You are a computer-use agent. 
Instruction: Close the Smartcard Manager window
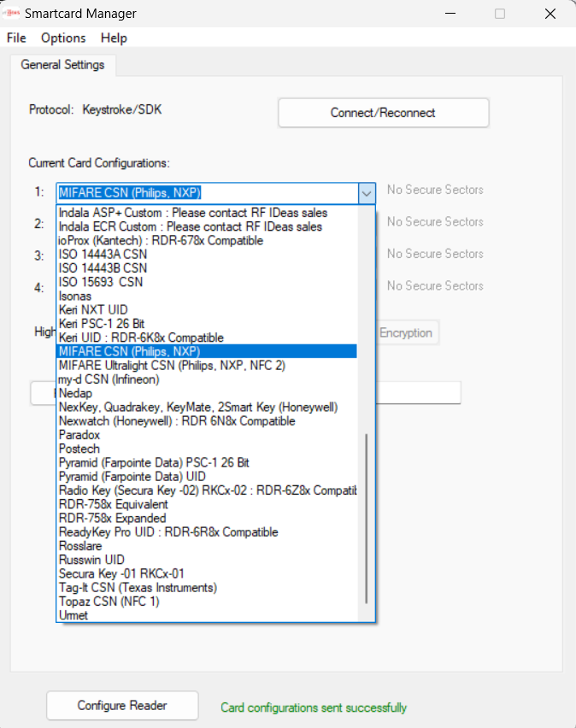click(550, 14)
